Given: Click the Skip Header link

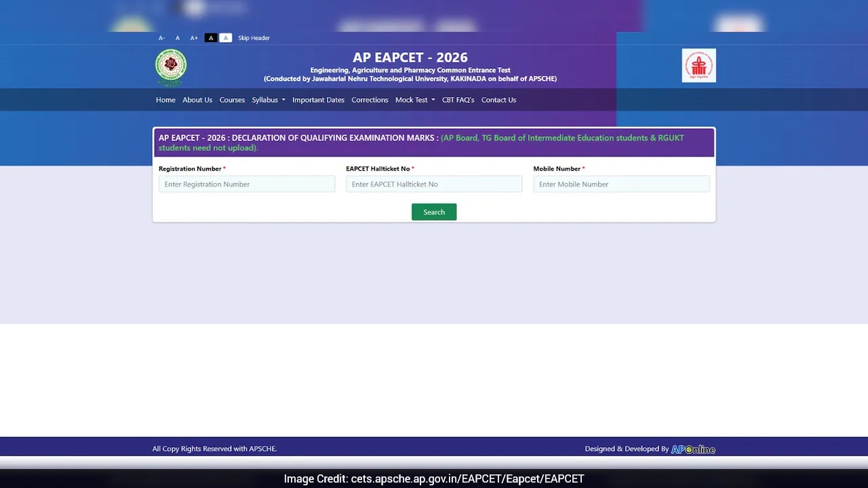Looking at the screenshot, I should [254, 38].
